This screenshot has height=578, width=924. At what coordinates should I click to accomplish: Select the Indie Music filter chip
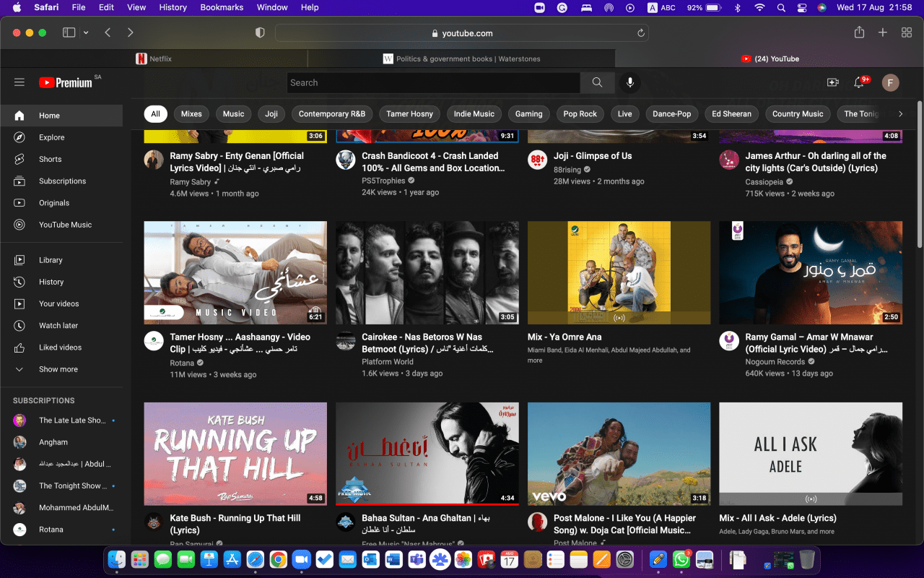pos(474,113)
